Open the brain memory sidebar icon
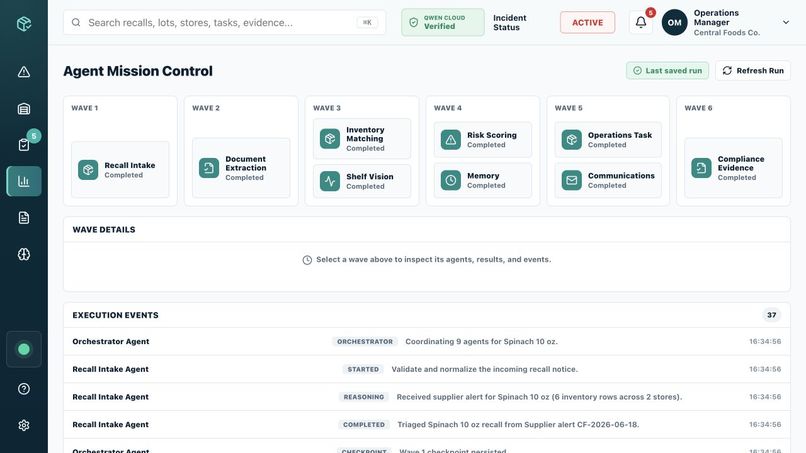The height and width of the screenshot is (453, 806). pos(24,254)
